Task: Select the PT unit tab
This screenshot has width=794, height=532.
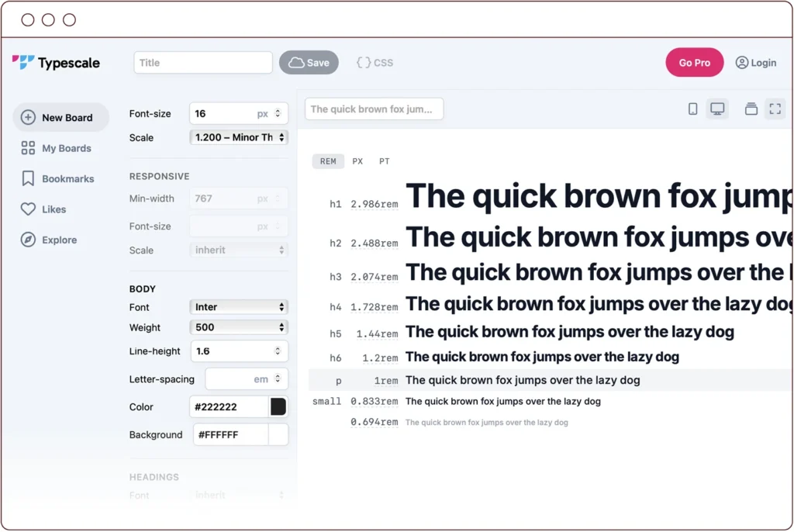Action: click(x=385, y=161)
